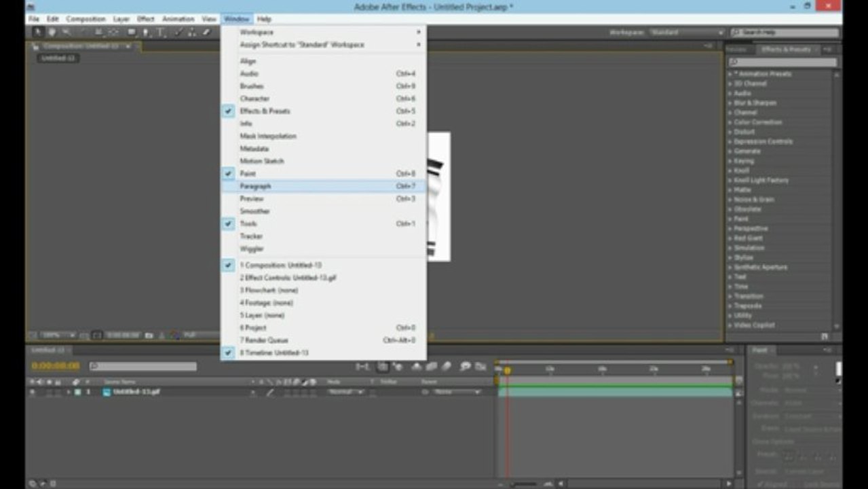Select the Selection arrow tool
Screen dimensions: 868x489
pos(38,32)
